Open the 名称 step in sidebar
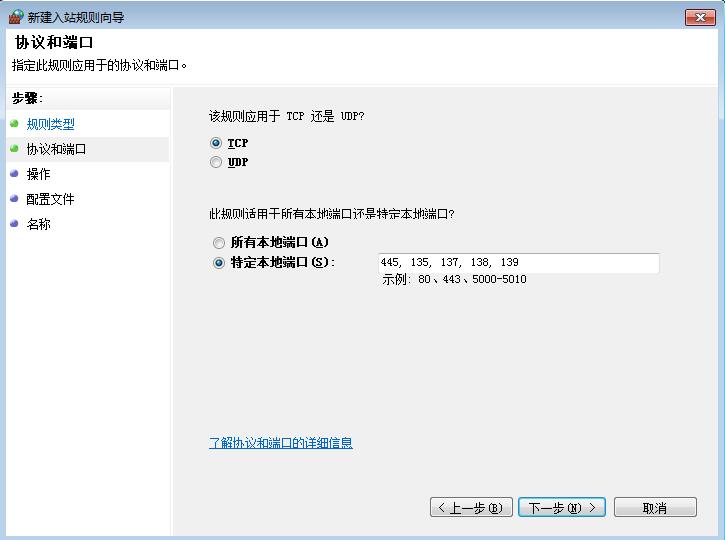 click(x=38, y=224)
